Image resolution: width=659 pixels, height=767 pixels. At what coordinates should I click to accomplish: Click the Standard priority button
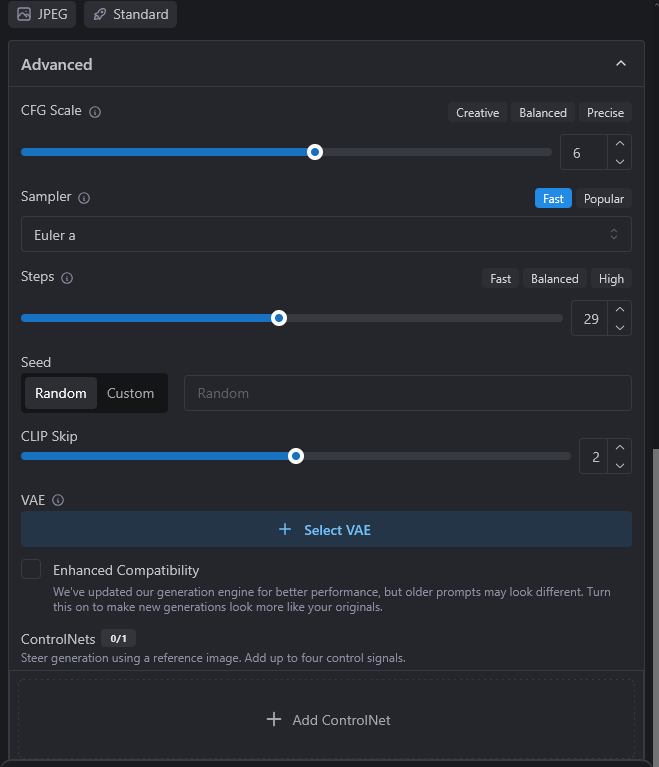(x=130, y=14)
